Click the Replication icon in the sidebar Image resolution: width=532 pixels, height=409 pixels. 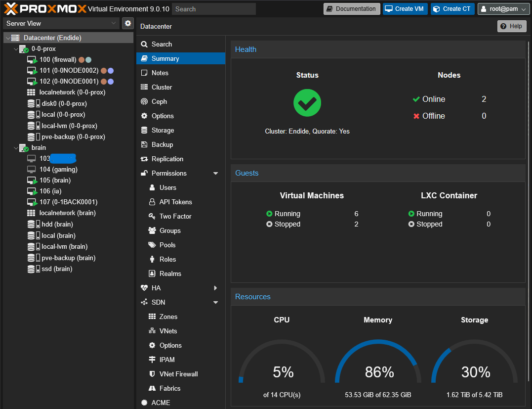(x=144, y=159)
